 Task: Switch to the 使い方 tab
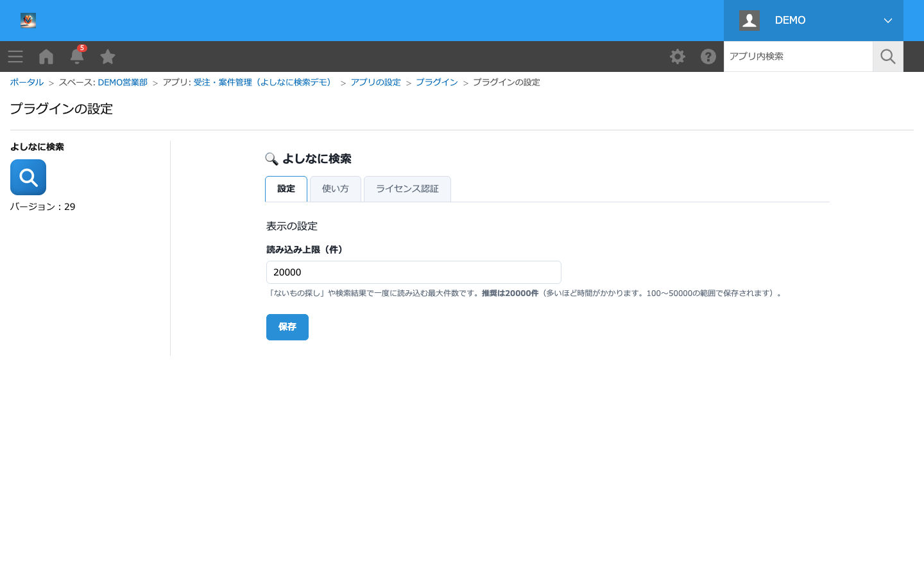[336, 189]
